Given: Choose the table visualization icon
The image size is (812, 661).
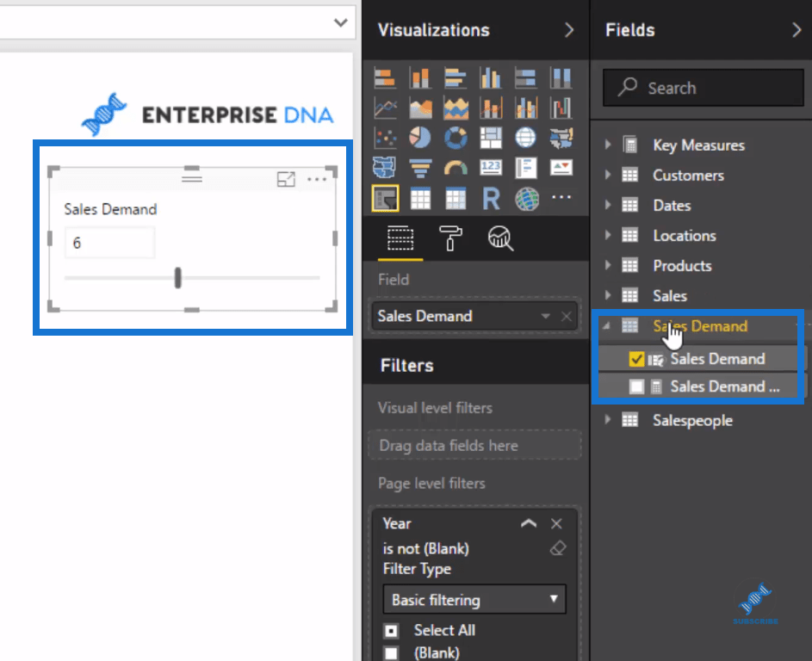Looking at the screenshot, I should [420, 198].
